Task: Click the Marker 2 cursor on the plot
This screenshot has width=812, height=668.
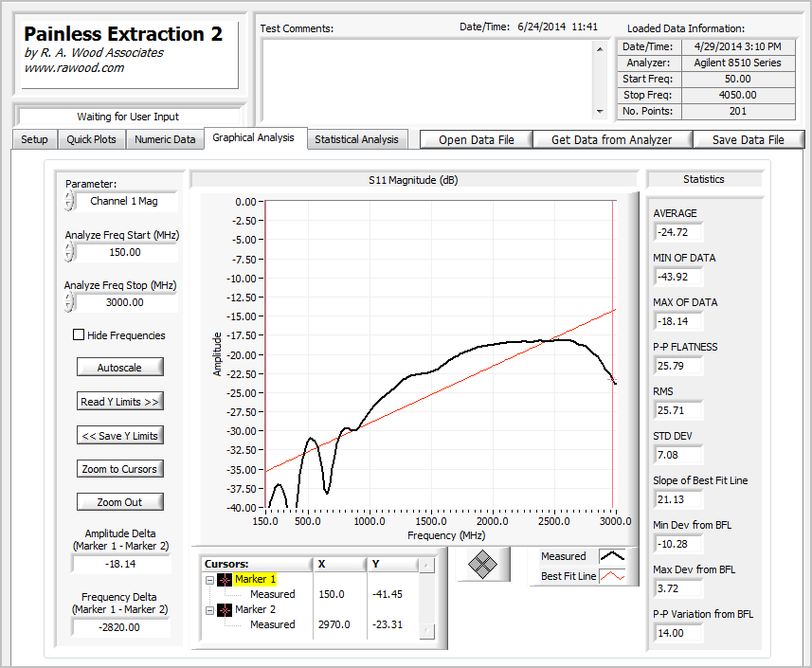Action: tap(613, 380)
